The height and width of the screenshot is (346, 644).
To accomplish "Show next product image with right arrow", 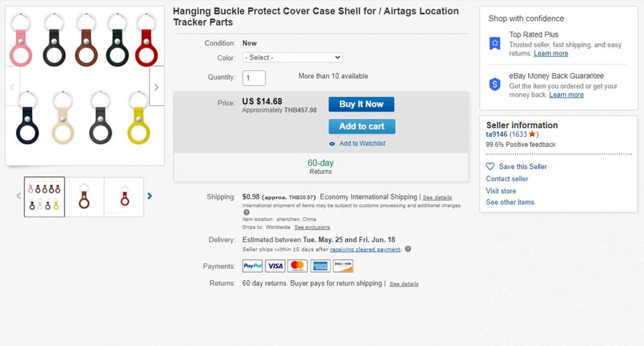I will (x=157, y=87).
